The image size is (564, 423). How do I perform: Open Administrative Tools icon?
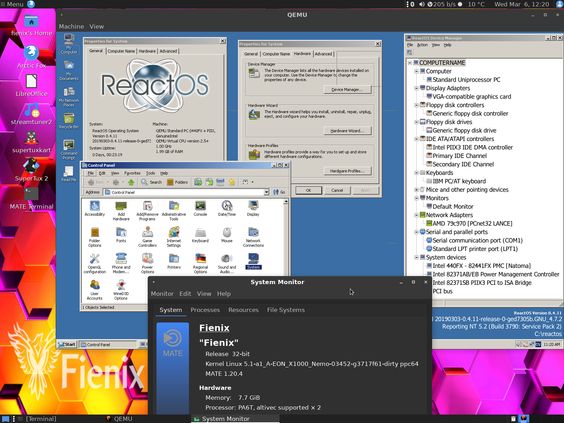[x=174, y=210]
